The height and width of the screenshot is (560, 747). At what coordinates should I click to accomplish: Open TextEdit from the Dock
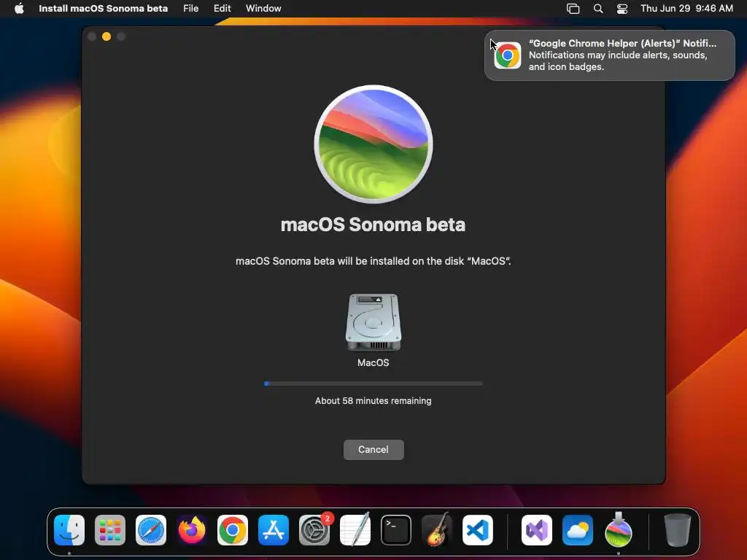point(355,529)
